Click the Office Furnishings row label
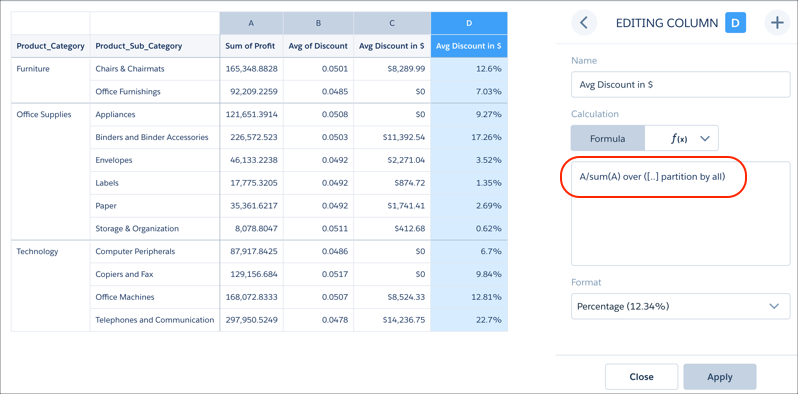The image size is (798, 394). tap(128, 92)
